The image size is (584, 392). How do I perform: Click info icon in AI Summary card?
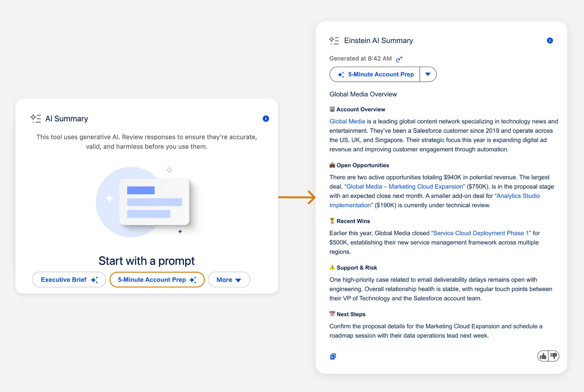(266, 119)
